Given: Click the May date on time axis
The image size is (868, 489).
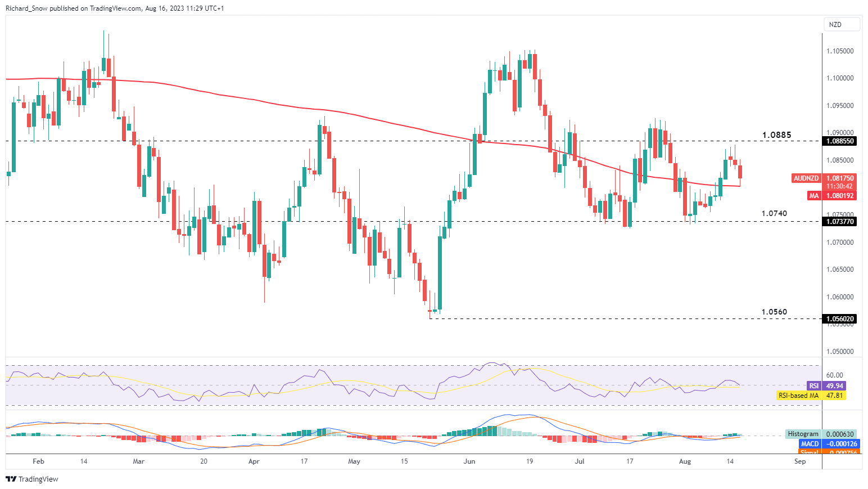Looking at the screenshot, I should (x=354, y=461).
